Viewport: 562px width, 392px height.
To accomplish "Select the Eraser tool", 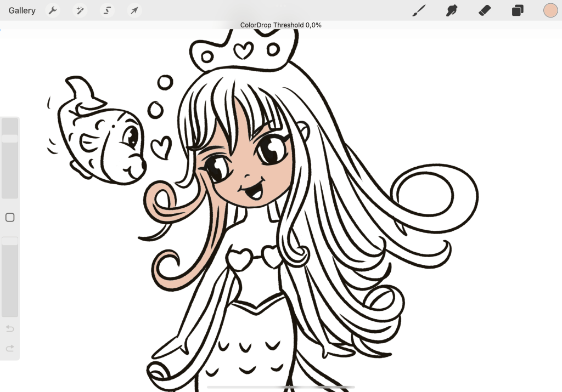I will point(485,10).
